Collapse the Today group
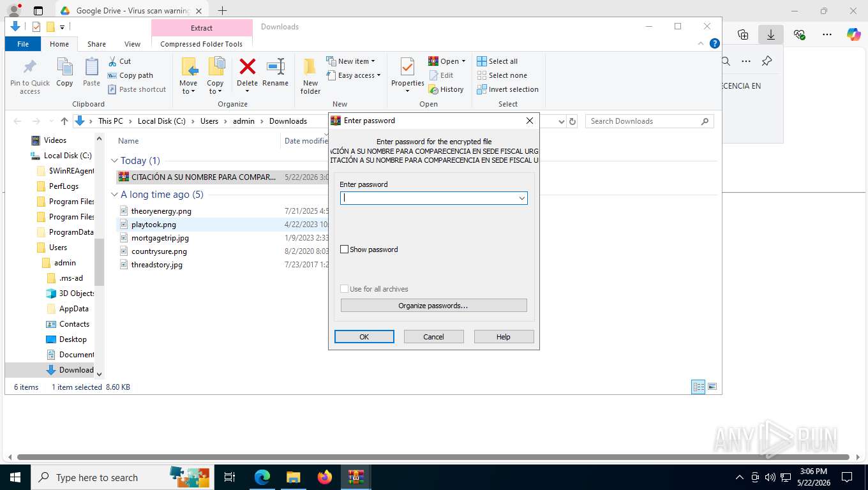Image resolution: width=868 pixels, height=490 pixels. (x=115, y=161)
